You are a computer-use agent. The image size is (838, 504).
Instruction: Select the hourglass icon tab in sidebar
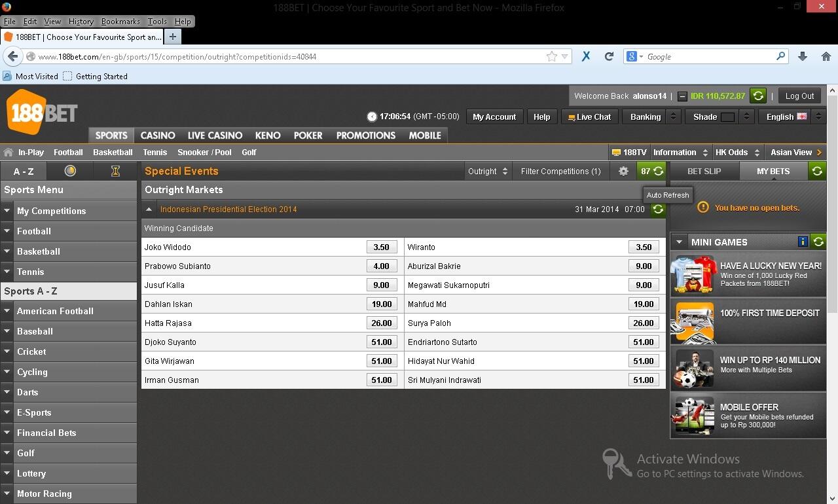click(115, 171)
